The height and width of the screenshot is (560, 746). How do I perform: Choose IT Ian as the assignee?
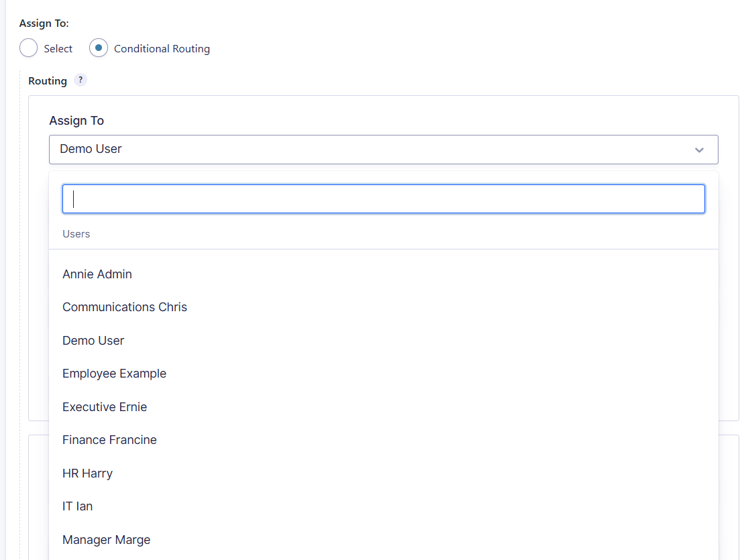[x=77, y=506]
